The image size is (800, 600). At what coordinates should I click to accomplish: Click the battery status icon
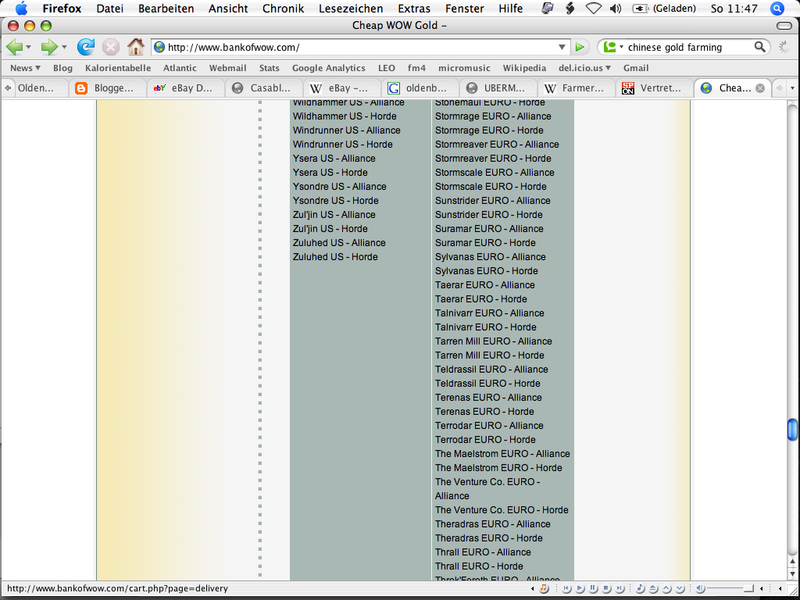(x=640, y=9)
